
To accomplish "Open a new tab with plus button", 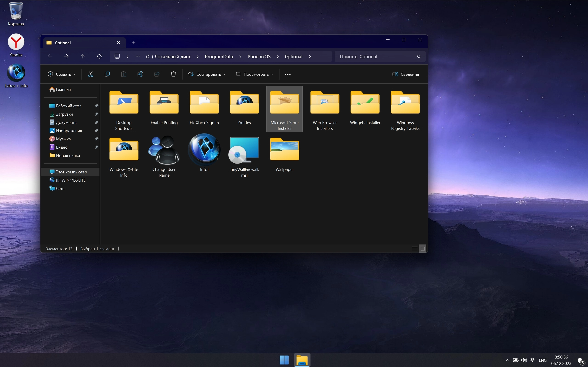I will tap(134, 43).
